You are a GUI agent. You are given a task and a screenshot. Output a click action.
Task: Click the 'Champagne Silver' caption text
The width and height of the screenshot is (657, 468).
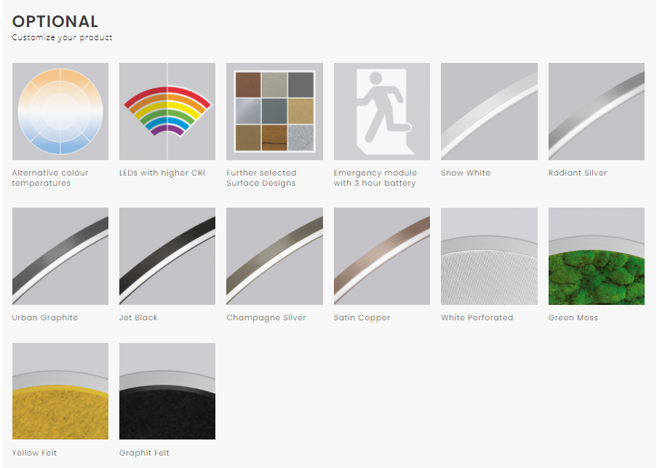click(266, 318)
